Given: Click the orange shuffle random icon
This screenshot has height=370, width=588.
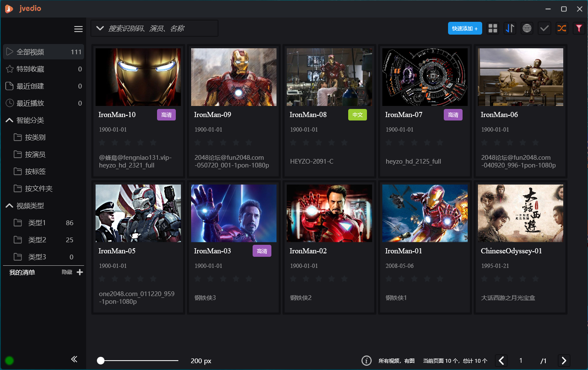Looking at the screenshot, I should point(562,28).
